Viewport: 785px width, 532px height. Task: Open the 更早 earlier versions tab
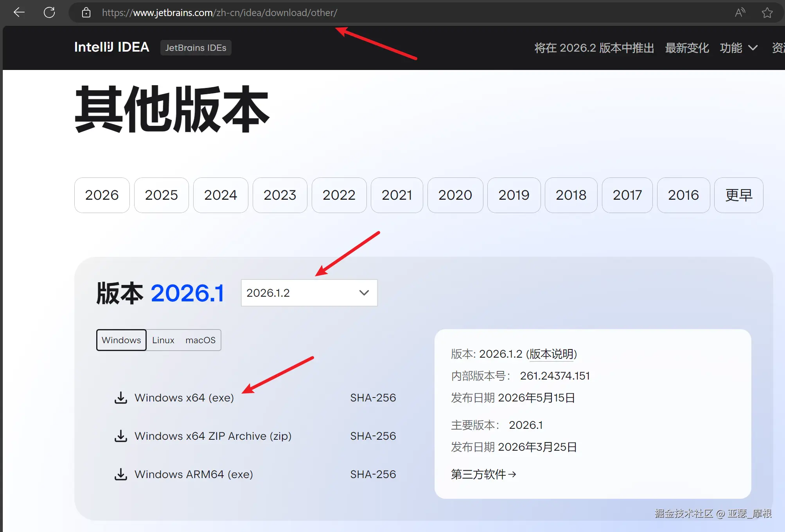point(738,195)
